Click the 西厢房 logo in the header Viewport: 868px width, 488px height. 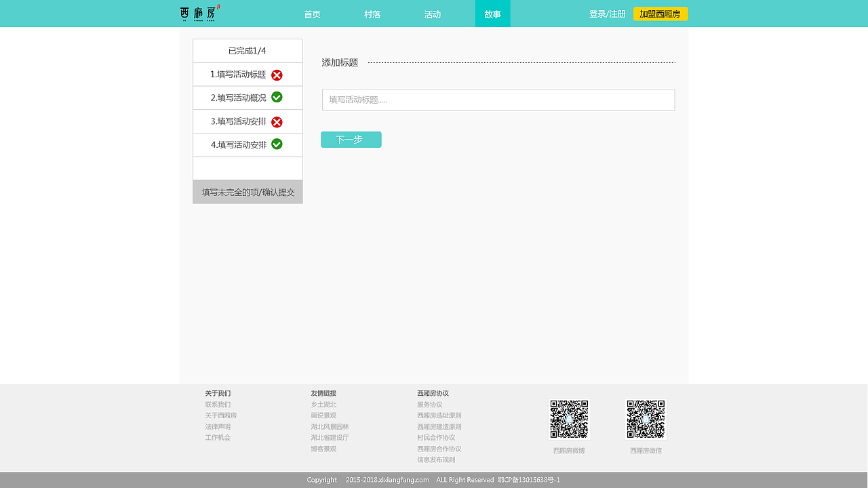click(200, 13)
